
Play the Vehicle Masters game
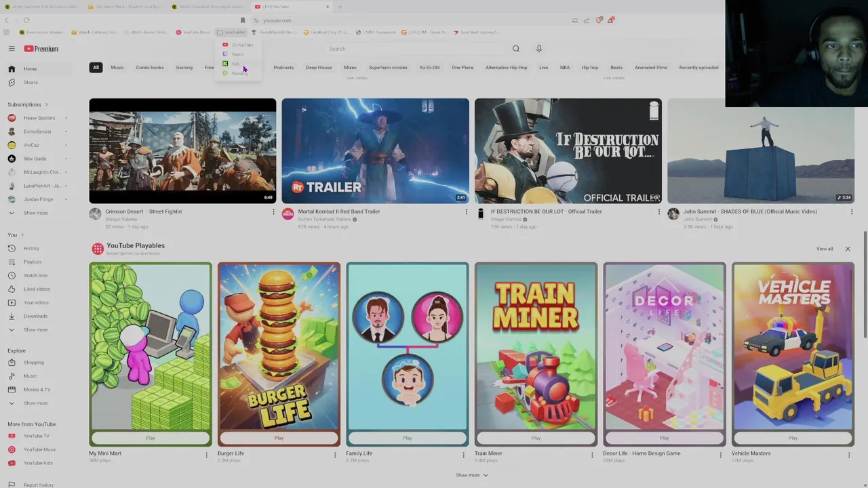coord(793,438)
